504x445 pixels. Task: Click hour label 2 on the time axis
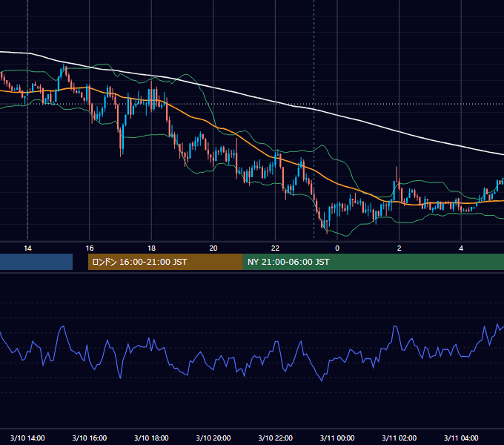click(399, 248)
